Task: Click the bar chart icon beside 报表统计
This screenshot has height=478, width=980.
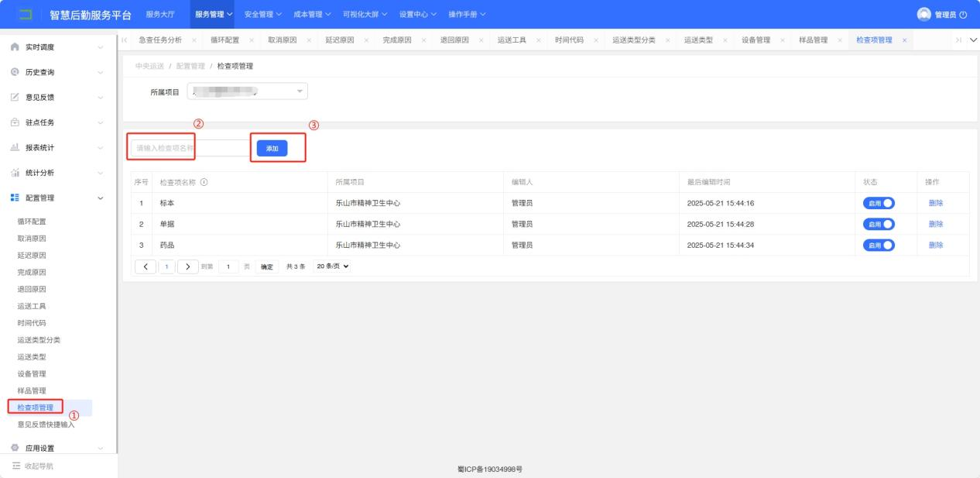Action: (x=15, y=147)
